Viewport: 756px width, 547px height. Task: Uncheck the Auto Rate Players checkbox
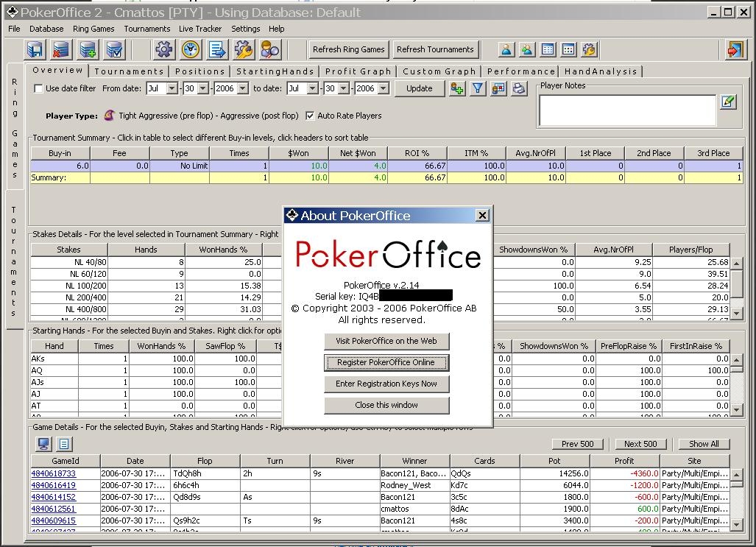(310, 116)
